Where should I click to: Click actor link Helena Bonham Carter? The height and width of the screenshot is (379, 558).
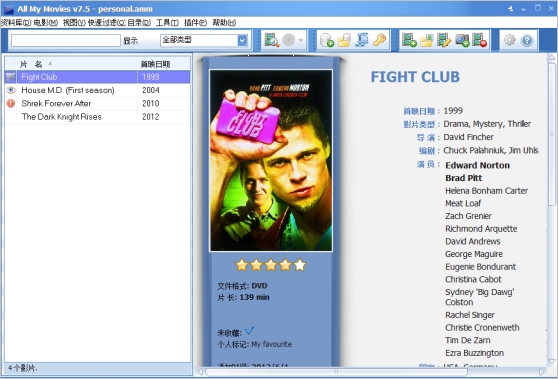(486, 191)
